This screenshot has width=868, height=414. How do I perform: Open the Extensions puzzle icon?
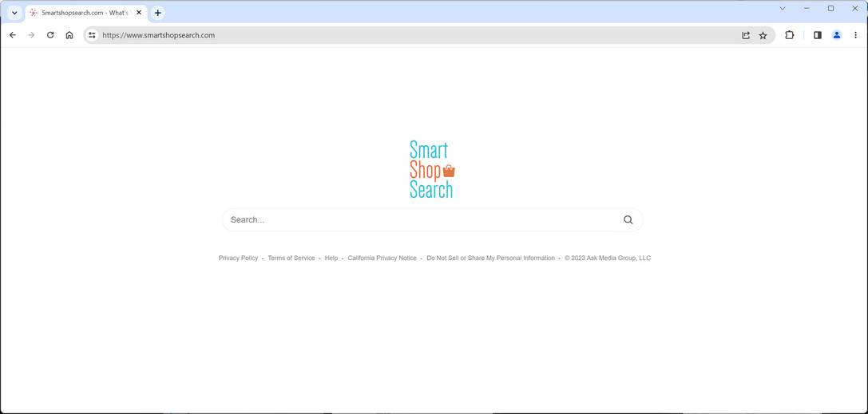(790, 35)
